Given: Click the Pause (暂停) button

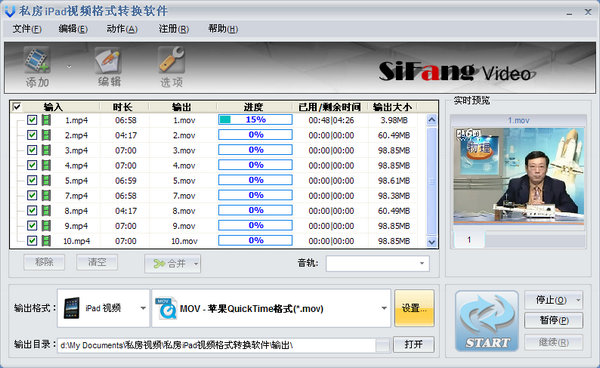Looking at the screenshot, I should coord(553,320).
